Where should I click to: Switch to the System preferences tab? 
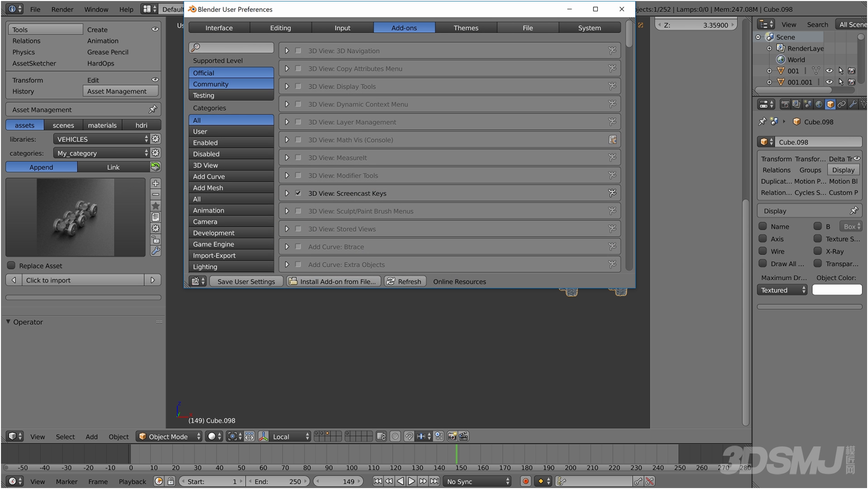click(590, 28)
